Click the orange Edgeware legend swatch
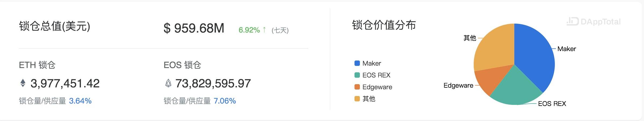 click(357, 87)
